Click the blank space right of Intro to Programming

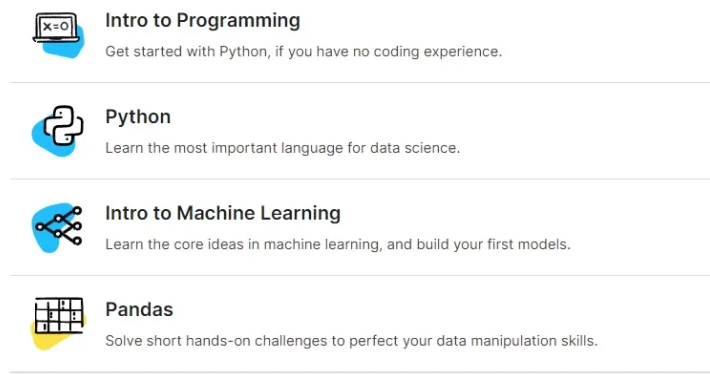coord(505,21)
